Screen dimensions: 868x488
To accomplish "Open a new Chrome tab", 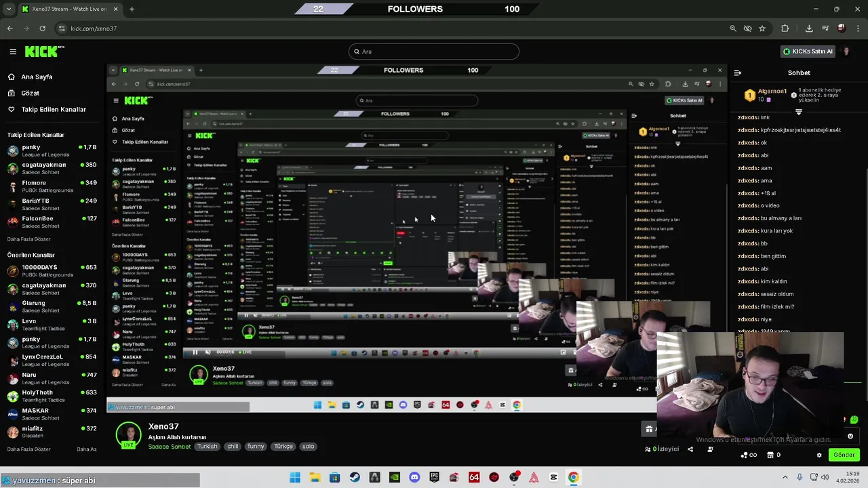I will pyautogui.click(x=132, y=9).
